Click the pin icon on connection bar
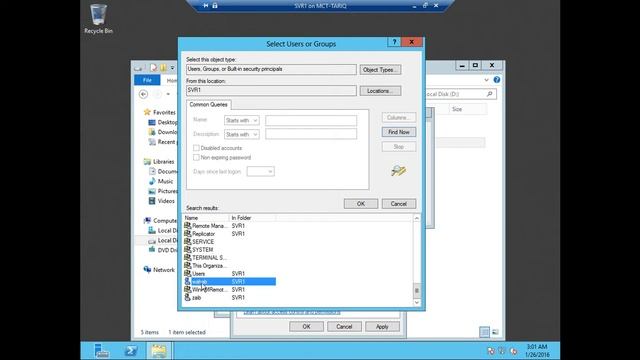The image size is (640, 360). pos(206,5)
